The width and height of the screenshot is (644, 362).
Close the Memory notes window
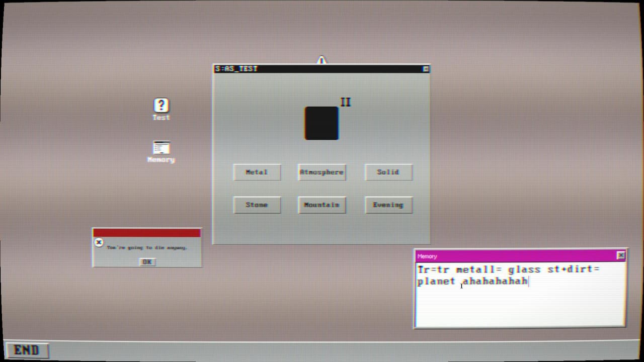621,255
